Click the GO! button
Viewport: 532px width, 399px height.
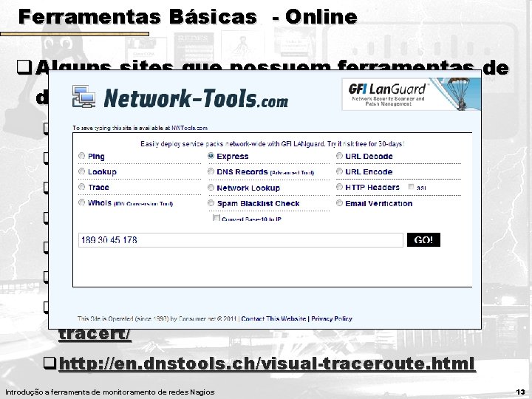[x=423, y=240]
